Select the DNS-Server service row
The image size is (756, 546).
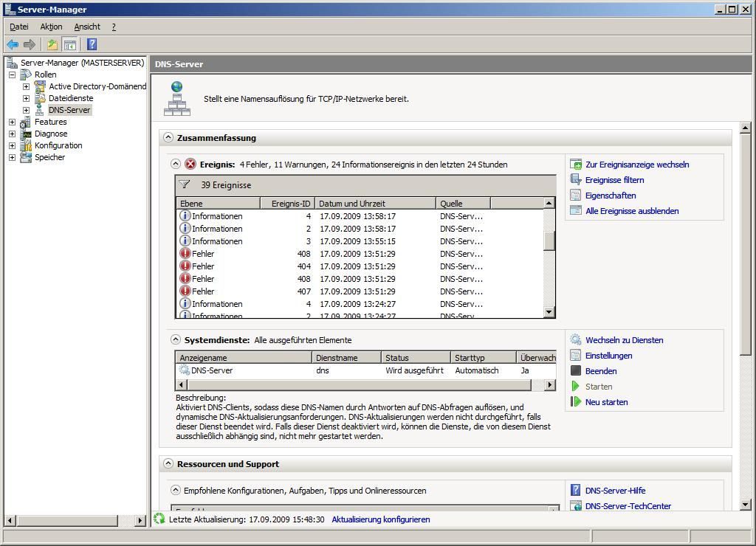(x=365, y=370)
